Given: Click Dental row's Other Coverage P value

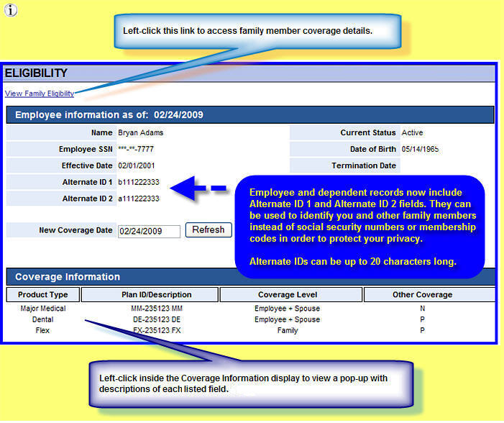Looking at the screenshot, I should (422, 319).
